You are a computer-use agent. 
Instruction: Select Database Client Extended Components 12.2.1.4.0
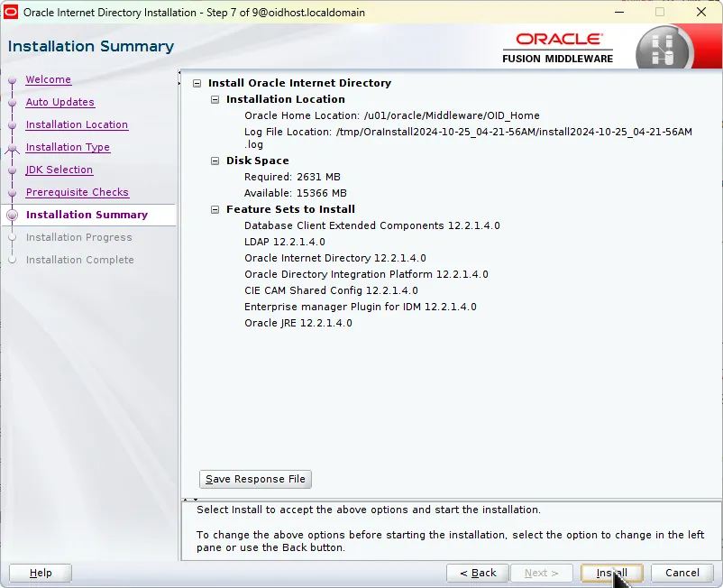pos(372,226)
